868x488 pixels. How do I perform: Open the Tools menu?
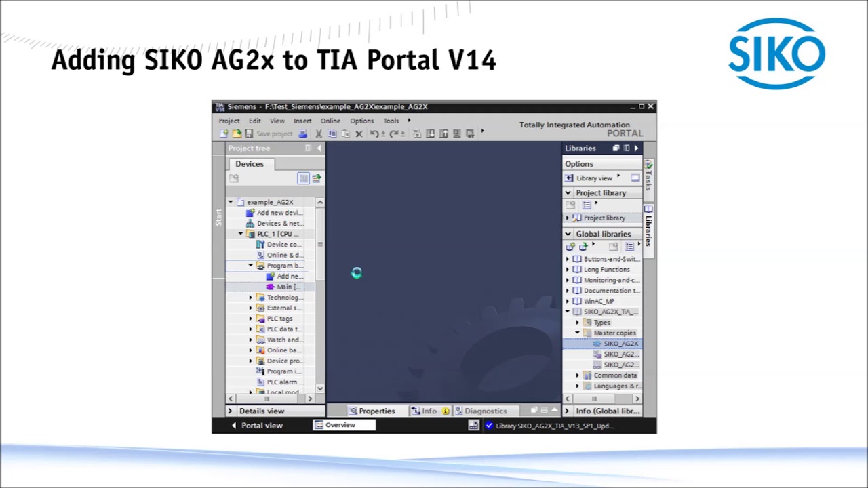point(391,121)
